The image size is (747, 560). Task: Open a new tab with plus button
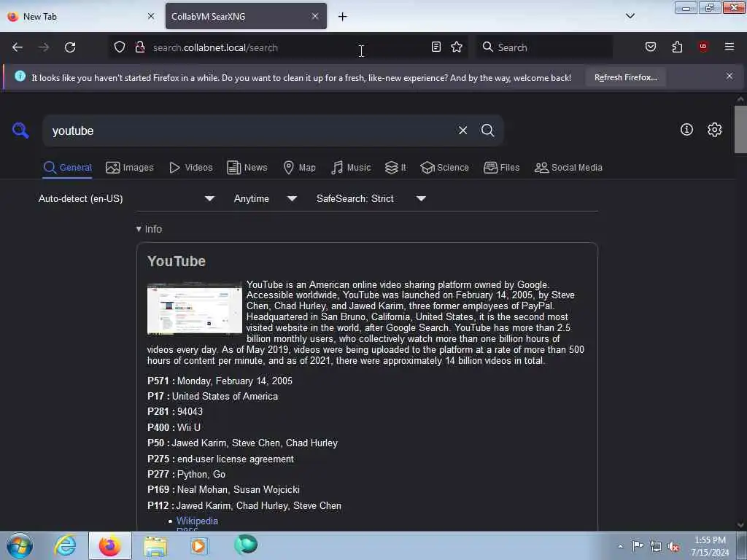pos(343,17)
